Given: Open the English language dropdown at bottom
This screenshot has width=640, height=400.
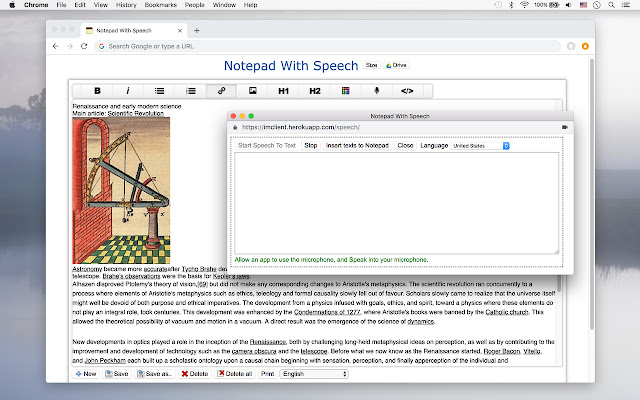Looking at the screenshot, I should coord(314,374).
